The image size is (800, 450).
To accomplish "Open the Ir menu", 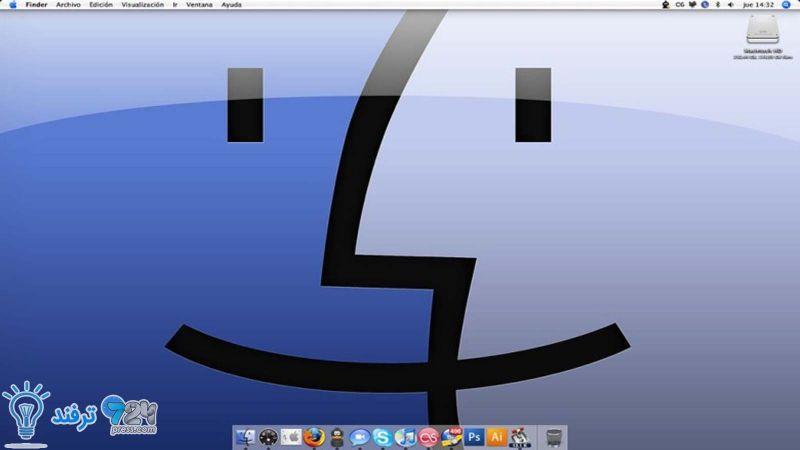I will (175, 5).
